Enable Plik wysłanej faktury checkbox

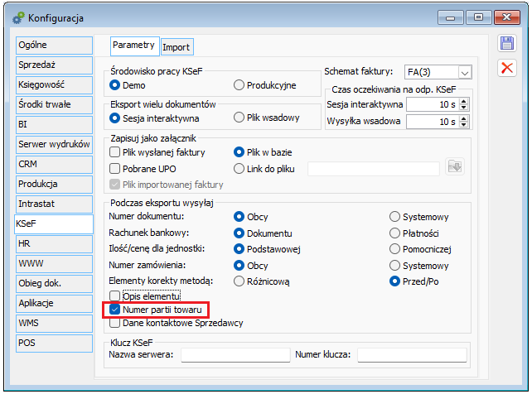[114, 152]
